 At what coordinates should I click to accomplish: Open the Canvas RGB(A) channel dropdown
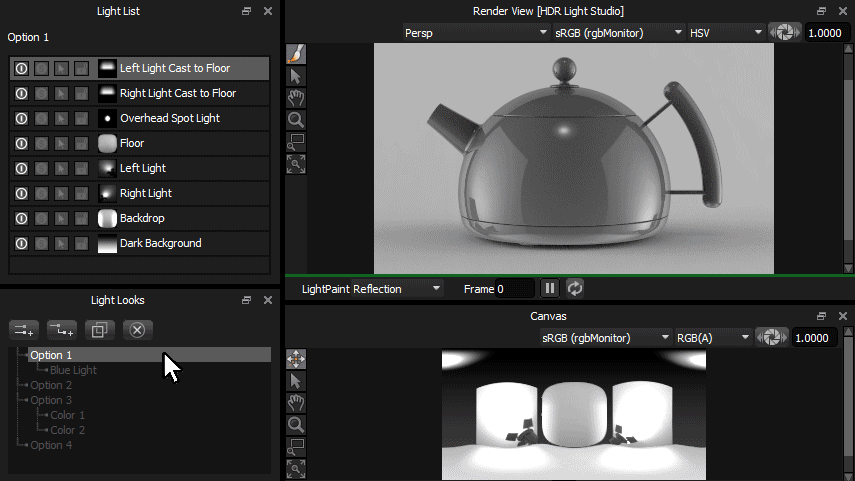click(713, 338)
